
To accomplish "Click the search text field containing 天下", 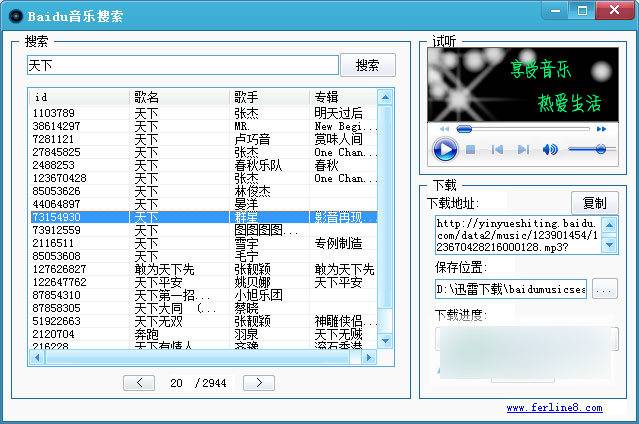I will point(182,65).
